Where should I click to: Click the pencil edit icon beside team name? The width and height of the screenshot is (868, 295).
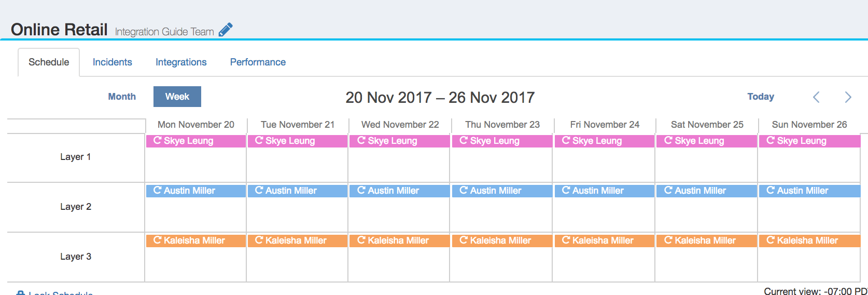(x=226, y=30)
